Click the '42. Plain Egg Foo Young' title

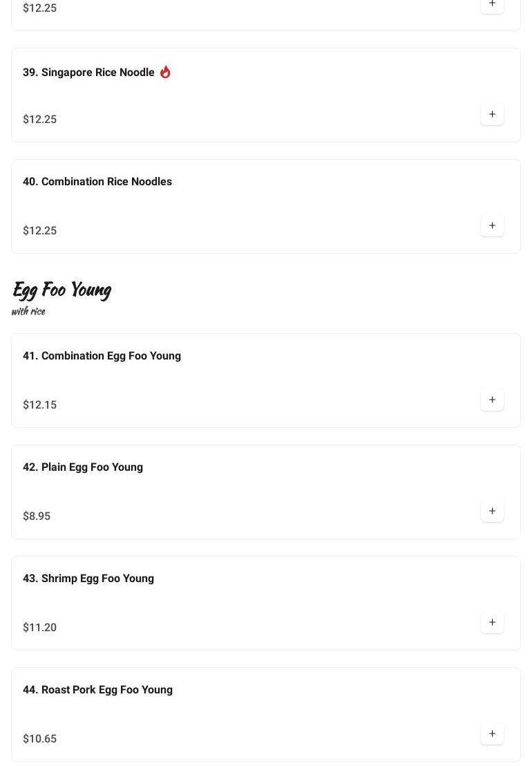(x=83, y=467)
